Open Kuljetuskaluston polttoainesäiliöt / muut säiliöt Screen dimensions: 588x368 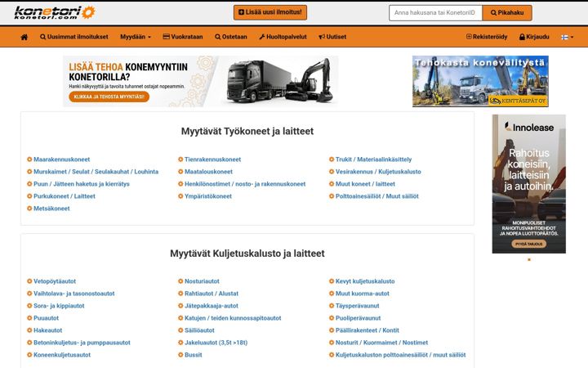400,355
